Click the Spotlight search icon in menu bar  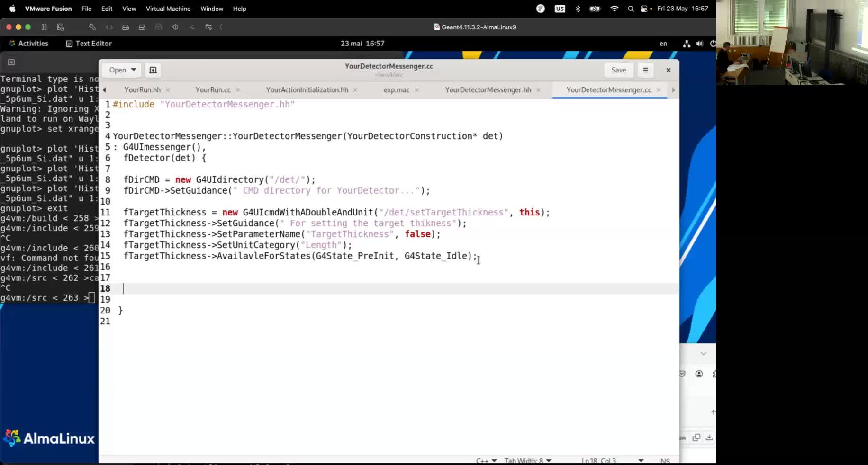click(x=631, y=9)
